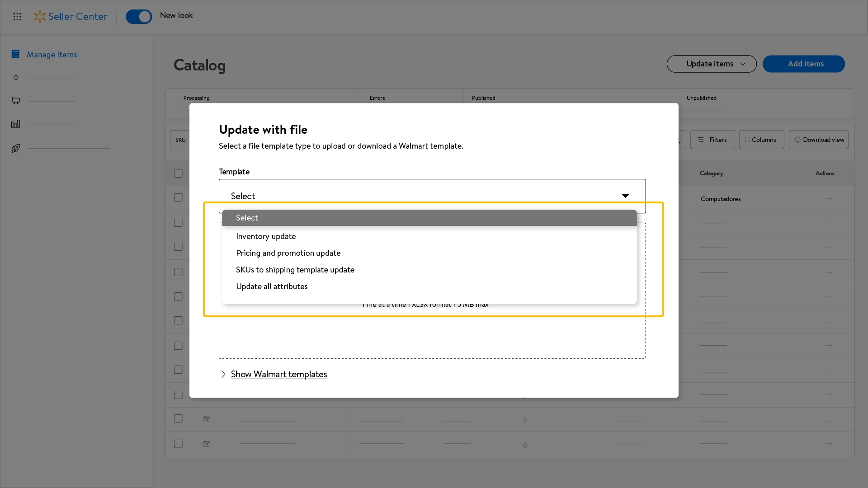The width and height of the screenshot is (868, 488).
Task: Open the shopping cart sidebar icon
Action: click(x=16, y=100)
